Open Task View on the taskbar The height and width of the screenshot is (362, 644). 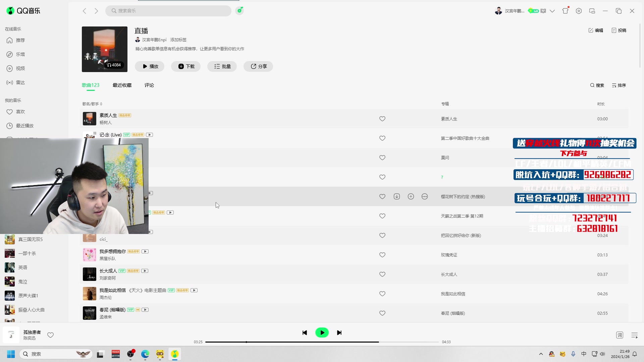pyautogui.click(x=100, y=354)
